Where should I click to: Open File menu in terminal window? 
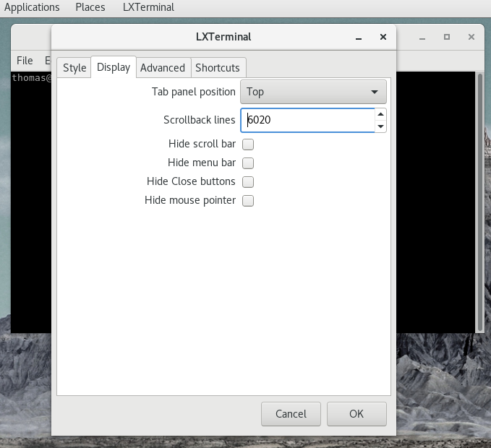click(x=25, y=61)
